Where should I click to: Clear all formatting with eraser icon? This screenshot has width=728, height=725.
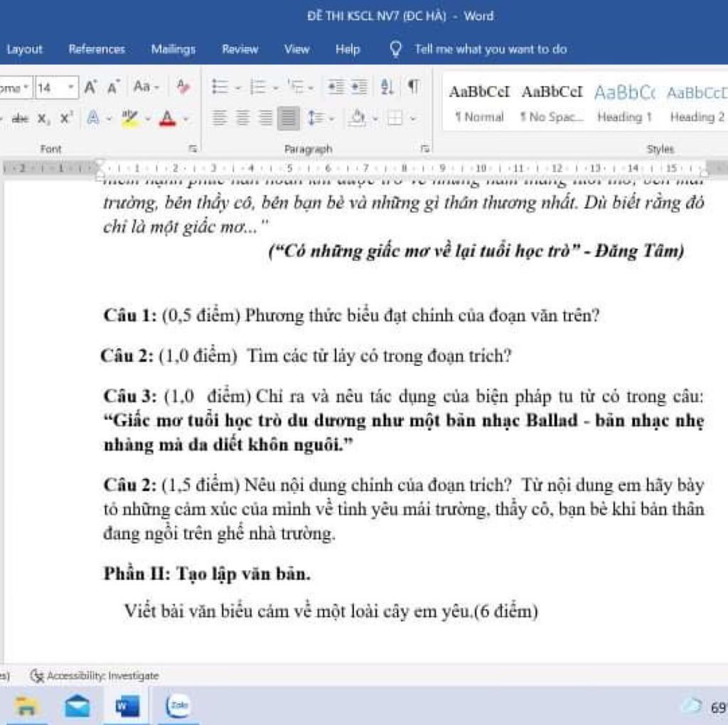coord(183,87)
